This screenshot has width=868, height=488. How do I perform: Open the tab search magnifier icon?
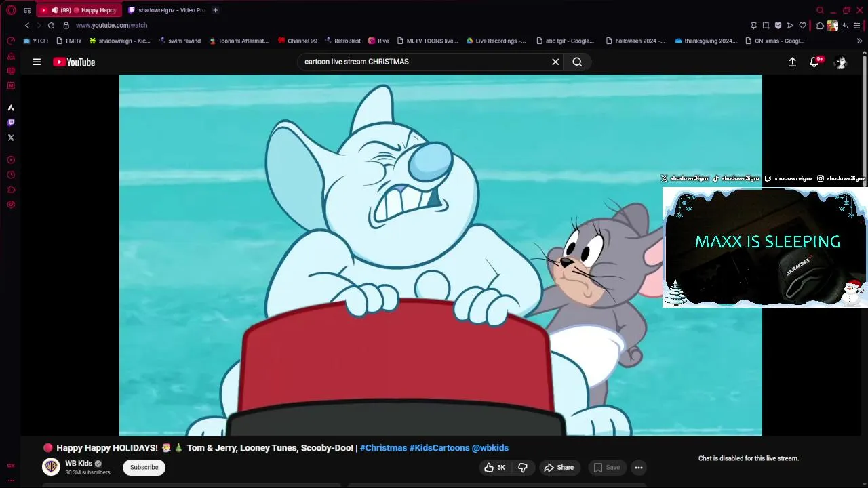(820, 10)
